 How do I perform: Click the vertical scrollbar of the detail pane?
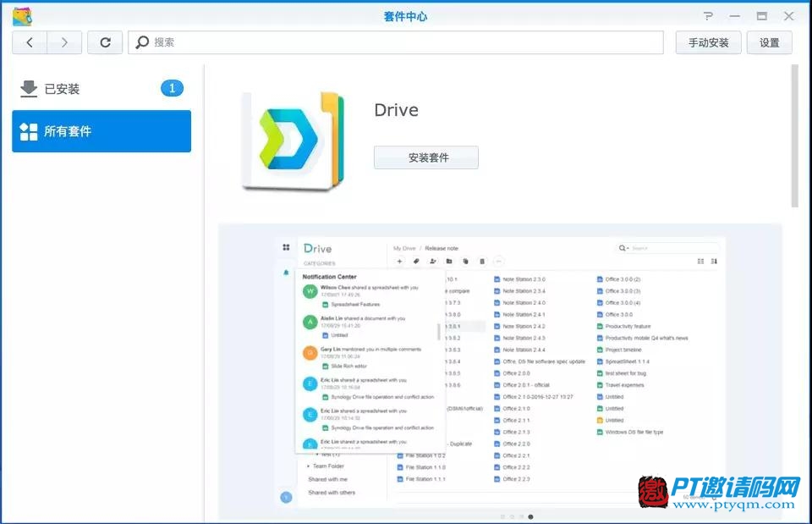pos(794,135)
